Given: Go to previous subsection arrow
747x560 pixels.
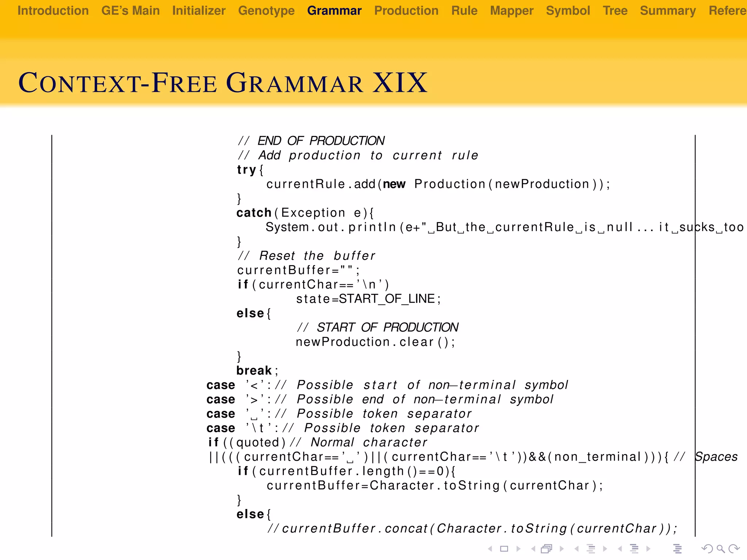Looking at the screenshot, I should coord(576,549).
